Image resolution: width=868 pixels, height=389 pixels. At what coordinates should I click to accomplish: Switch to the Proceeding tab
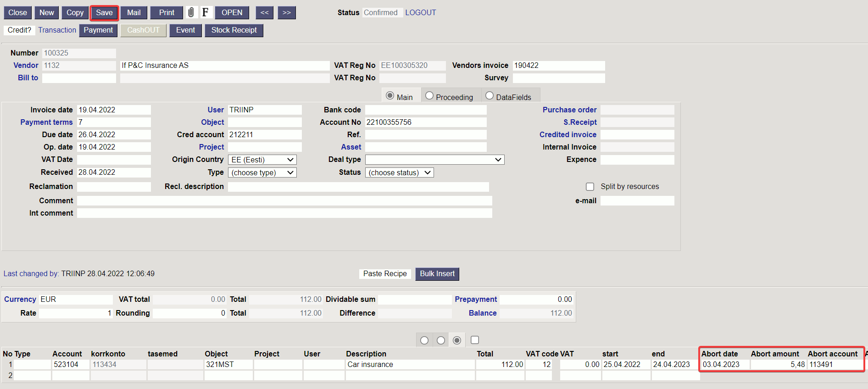449,97
